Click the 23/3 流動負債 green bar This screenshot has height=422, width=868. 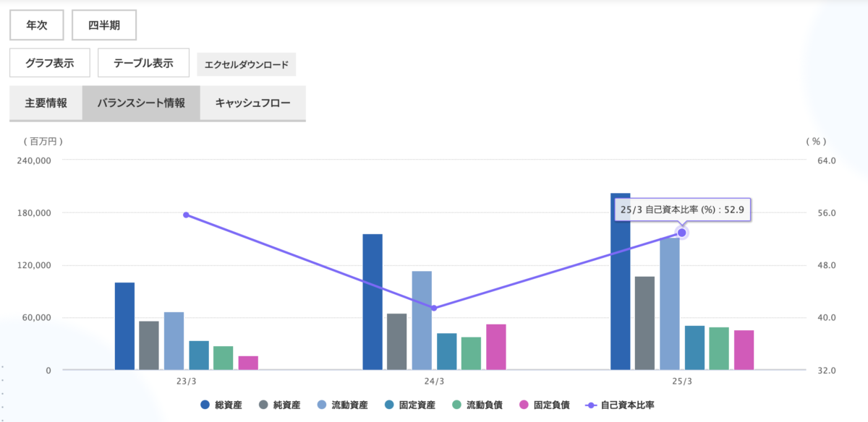point(224,358)
